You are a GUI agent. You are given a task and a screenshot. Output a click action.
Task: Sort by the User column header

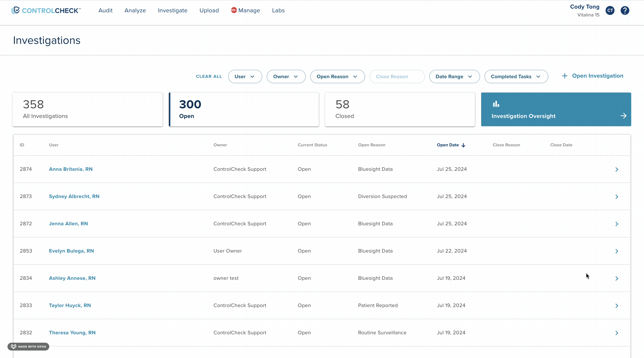[54, 145]
